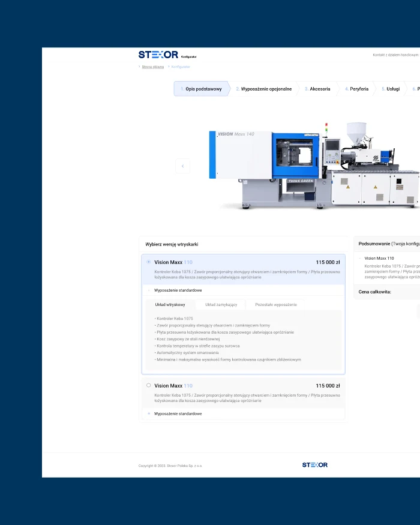Image resolution: width=420 pixels, height=525 pixels.
Task: Go to step 3 Akcesoria
Action: [317, 89]
